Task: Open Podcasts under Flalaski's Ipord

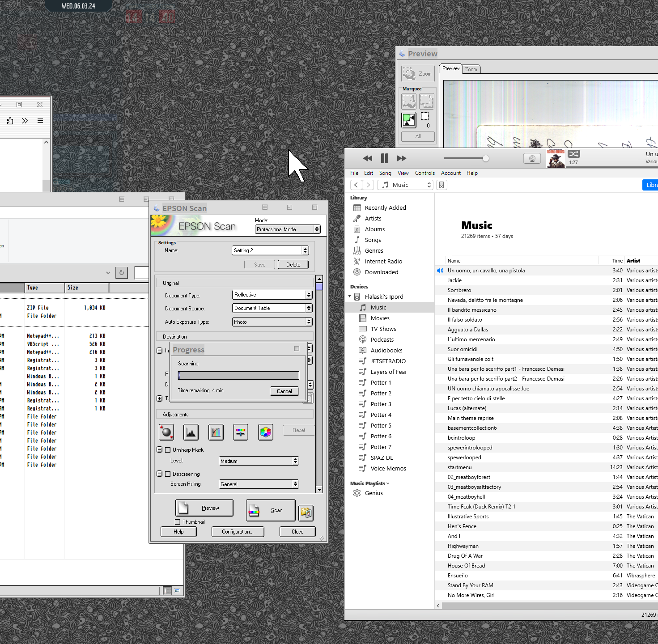Action: (382, 340)
